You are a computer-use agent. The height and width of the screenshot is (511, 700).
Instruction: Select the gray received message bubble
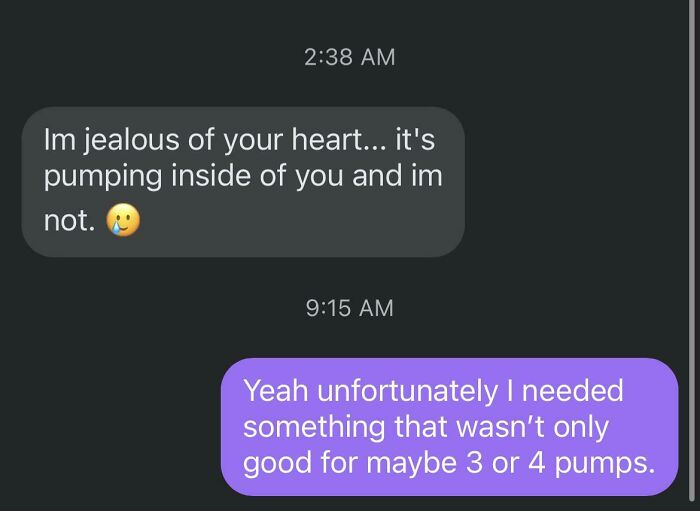pos(243,182)
